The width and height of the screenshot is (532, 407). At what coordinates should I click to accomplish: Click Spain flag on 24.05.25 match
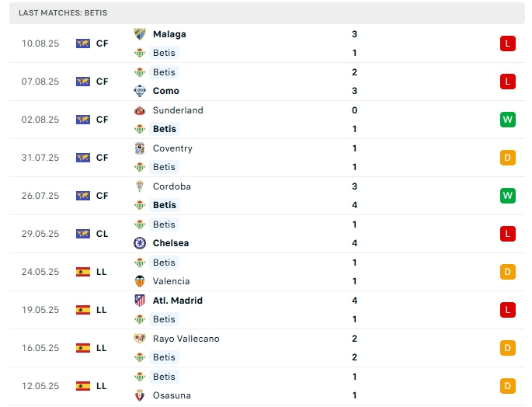coord(83,272)
